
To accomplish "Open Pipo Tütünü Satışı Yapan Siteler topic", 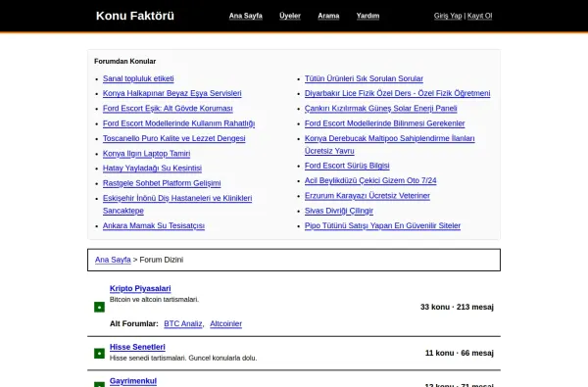I will [x=382, y=225].
